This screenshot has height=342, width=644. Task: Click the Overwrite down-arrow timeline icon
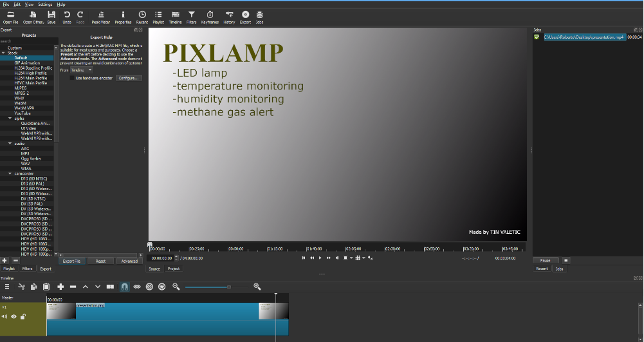click(x=98, y=287)
